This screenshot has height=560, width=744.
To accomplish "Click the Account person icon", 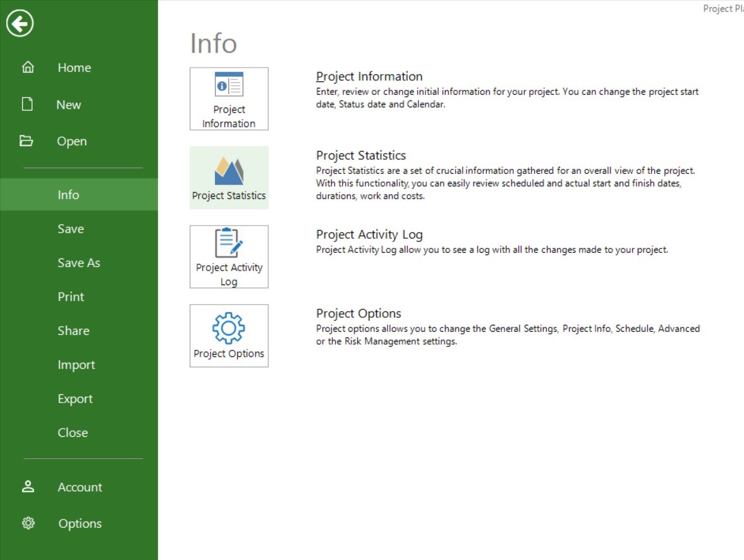I will tap(28, 487).
